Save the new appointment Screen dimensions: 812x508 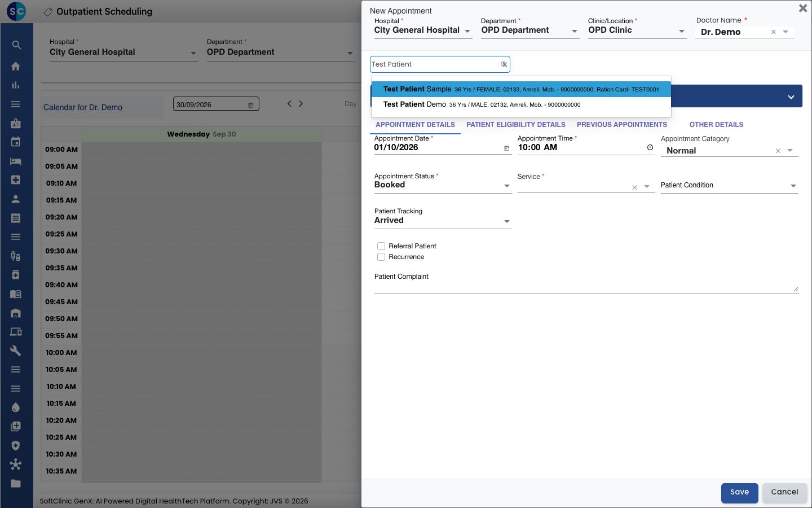(x=739, y=493)
